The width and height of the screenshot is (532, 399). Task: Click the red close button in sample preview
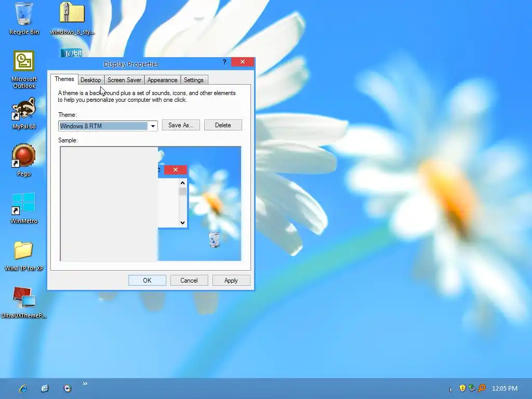(176, 170)
